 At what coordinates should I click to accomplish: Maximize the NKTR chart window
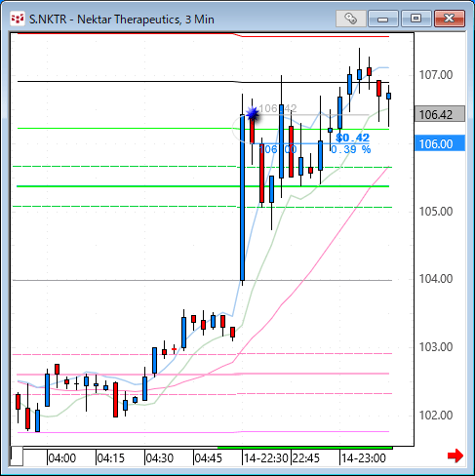tap(416, 19)
